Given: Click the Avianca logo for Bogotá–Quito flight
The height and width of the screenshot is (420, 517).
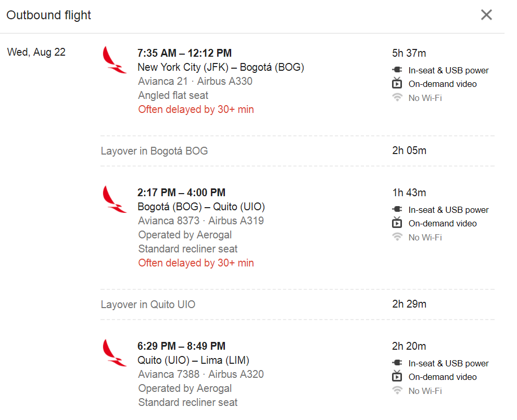Looking at the screenshot, I should [x=114, y=199].
